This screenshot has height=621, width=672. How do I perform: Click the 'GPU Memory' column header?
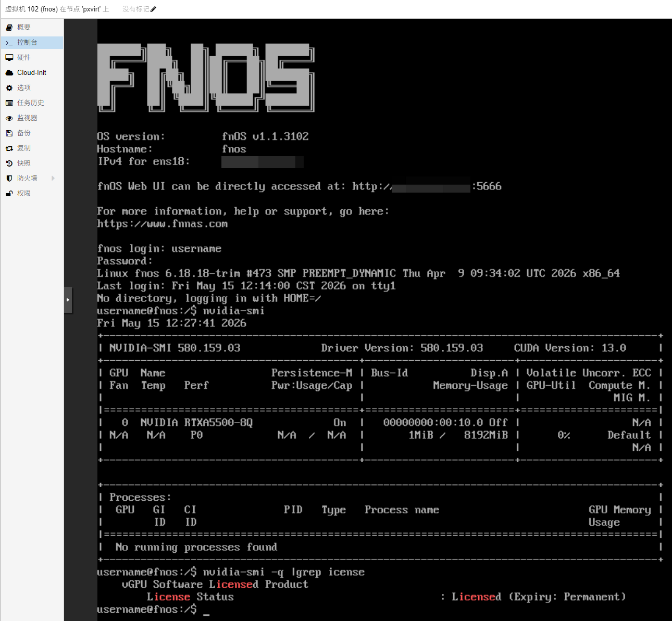620,510
